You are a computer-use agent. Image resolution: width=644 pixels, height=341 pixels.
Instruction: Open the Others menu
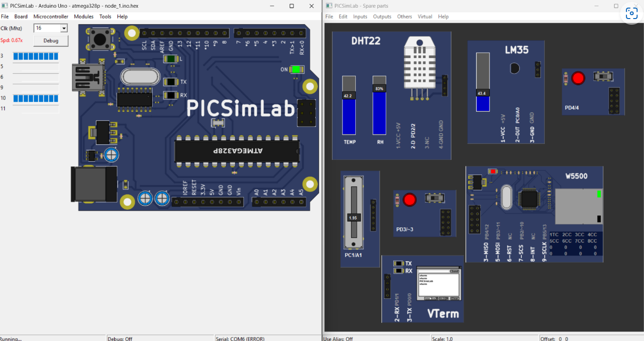point(404,17)
